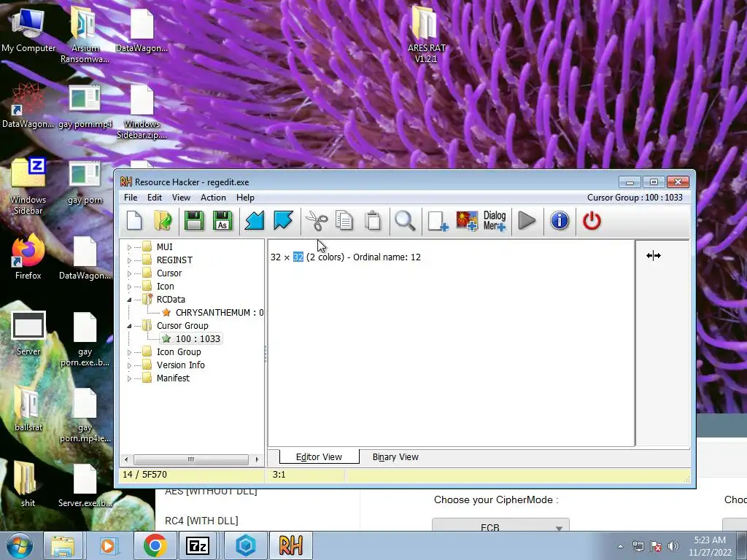Click the '32 × 32 (2 colors)' editor text

[x=307, y=257]
